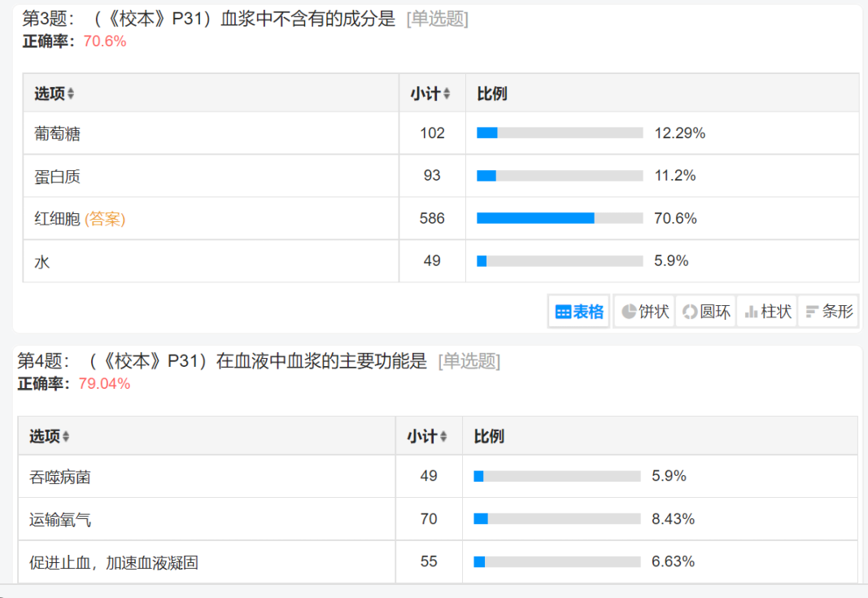This screenshot has height=598, width=868.
Task: Sort question 4 by 选项 column arrows
Action: 66,437
